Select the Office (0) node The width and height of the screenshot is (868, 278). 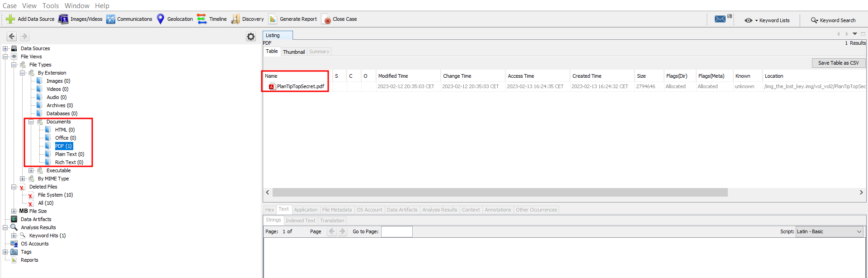(66, 138)
